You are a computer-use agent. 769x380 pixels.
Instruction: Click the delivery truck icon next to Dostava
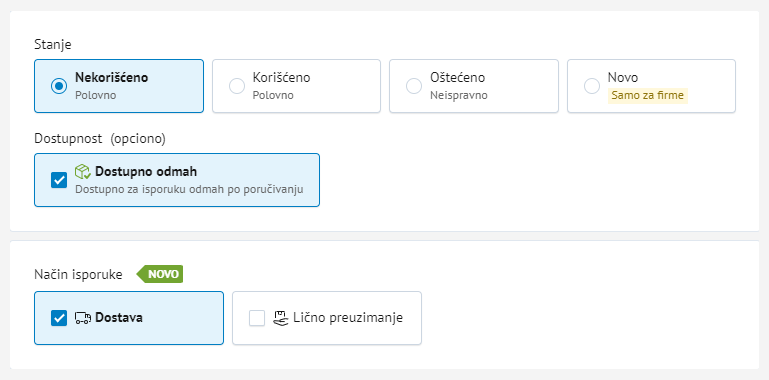(x=82, y=318)
